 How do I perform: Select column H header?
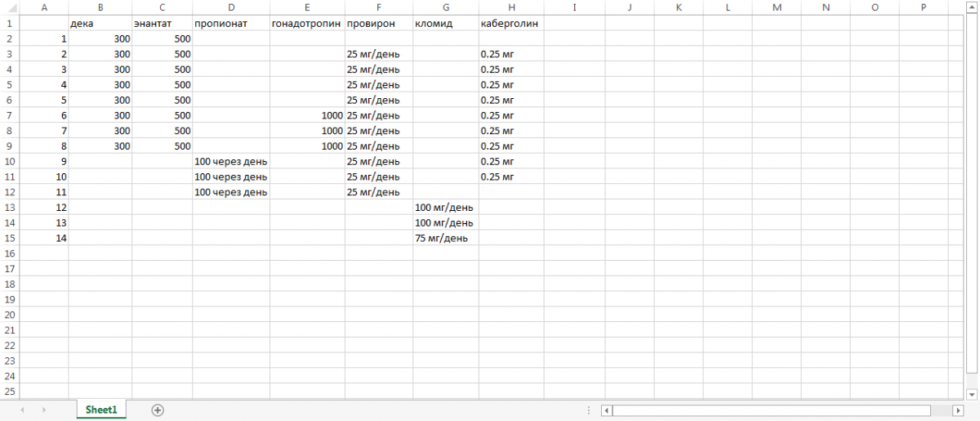pos(511,7)
